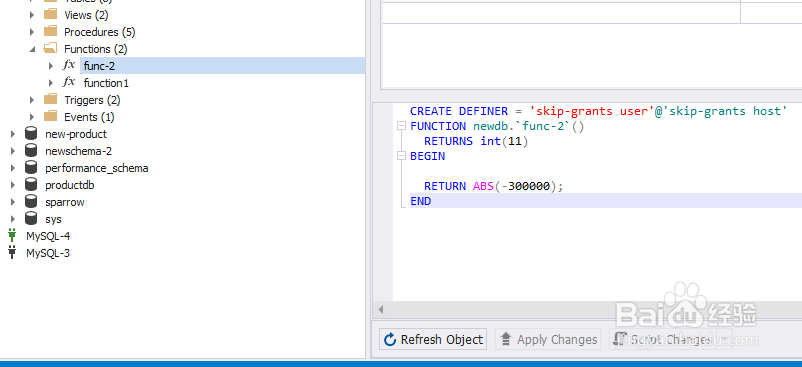Expand the sparrow database node
Screen dimensions: 802x367
point(13,202)
